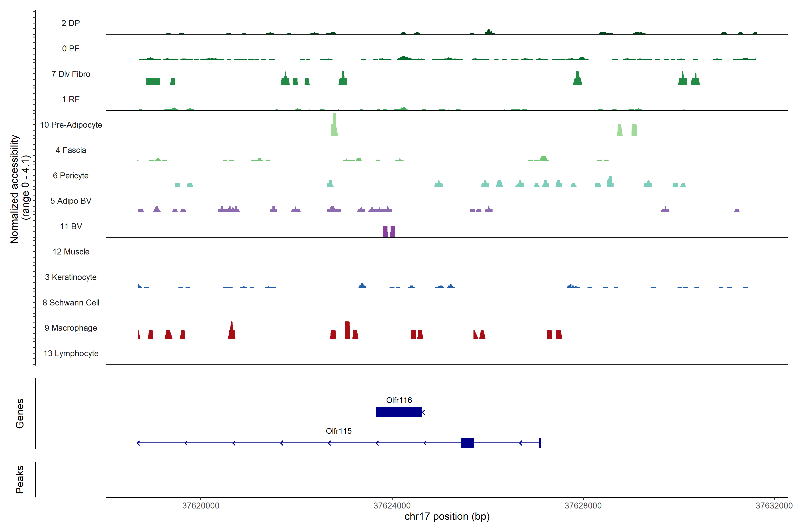Image resolution: width=798 pixels, height=532 pixels.
Task: Click the 37624000 axis tick label
Action: tap(392, 506)
